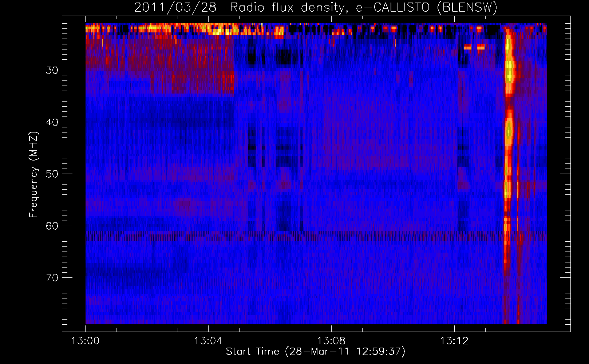The height and width of the screenshot is (364, 589).
Task: Click the 13:12 time tick label
Action: [x=454, y=341]
